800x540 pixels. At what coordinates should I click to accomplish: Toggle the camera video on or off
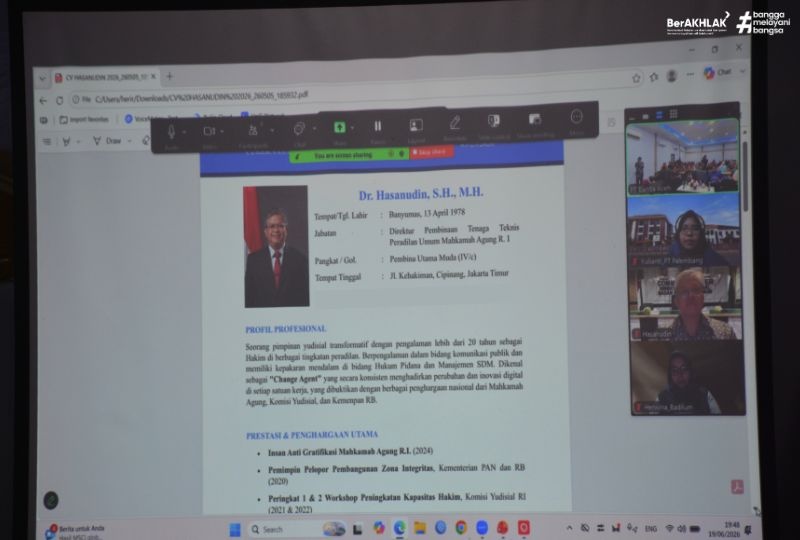(209, 131)
